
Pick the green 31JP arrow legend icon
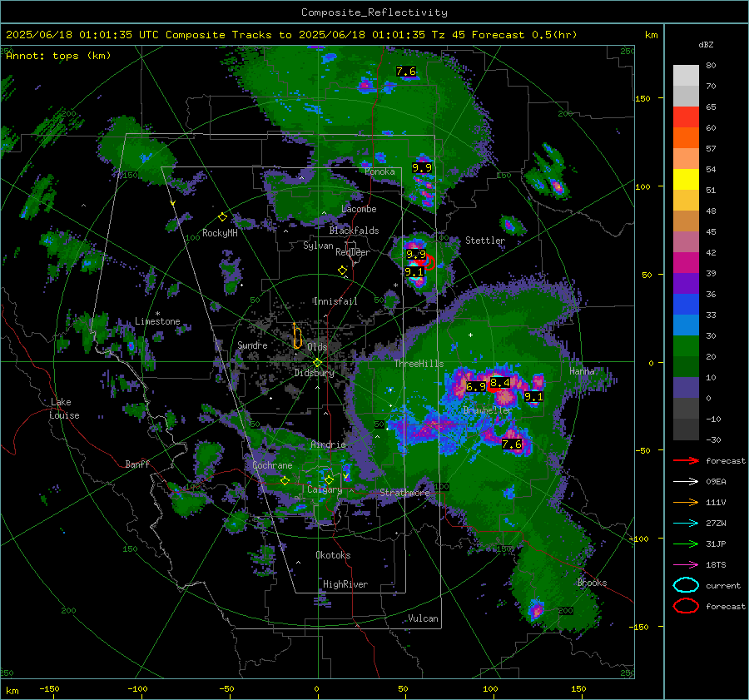point(686,544)
